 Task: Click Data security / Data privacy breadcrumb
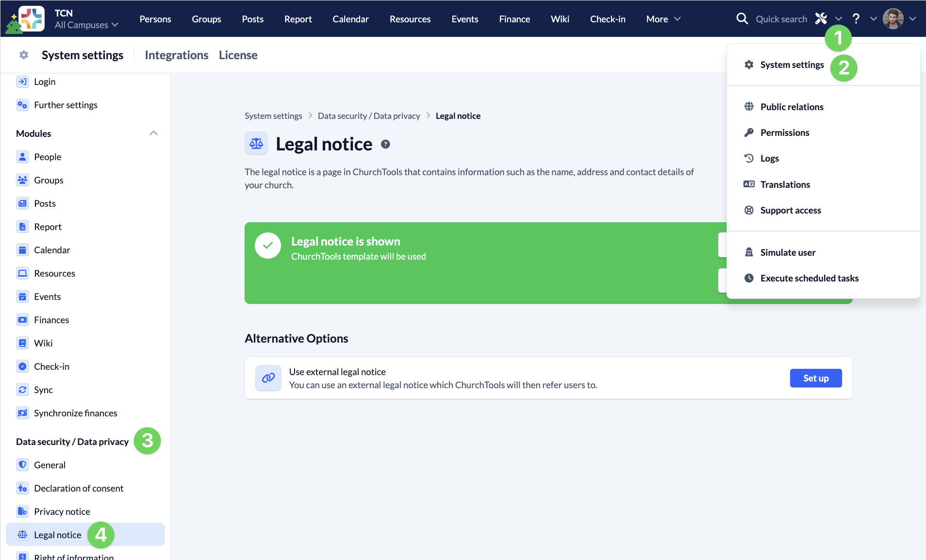[369, 116]
